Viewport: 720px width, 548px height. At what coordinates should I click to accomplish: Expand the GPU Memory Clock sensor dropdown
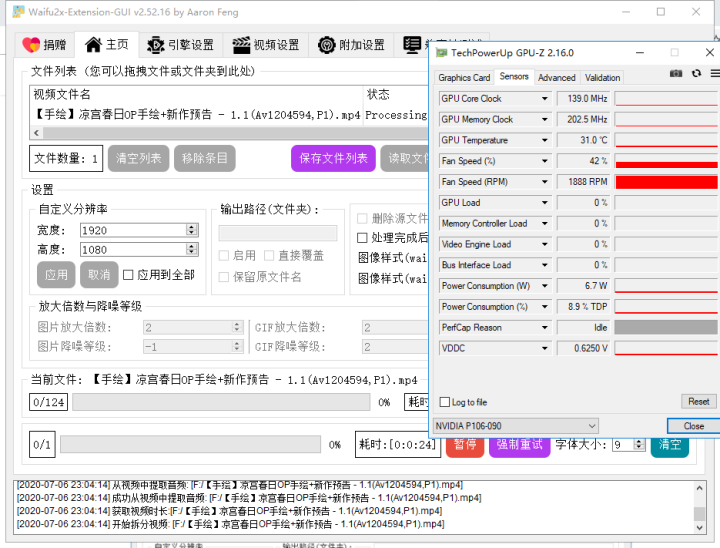point(545,119)
